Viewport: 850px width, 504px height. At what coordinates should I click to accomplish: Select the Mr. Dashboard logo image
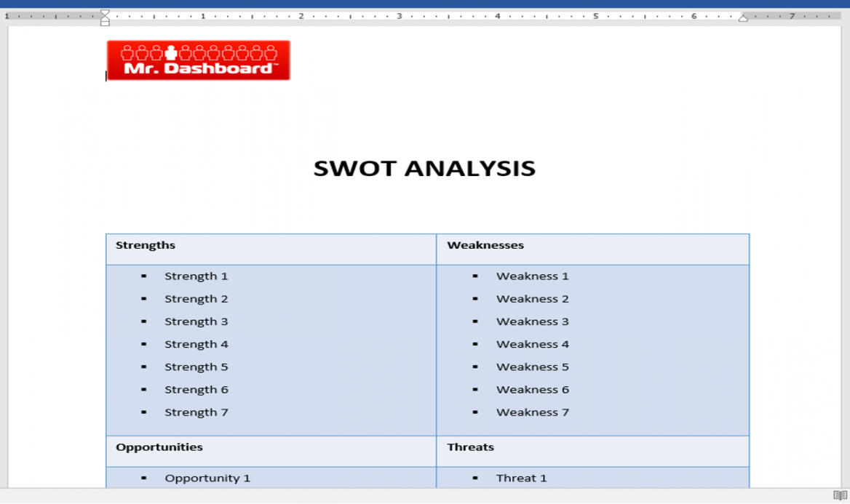[x=198, y=60]
